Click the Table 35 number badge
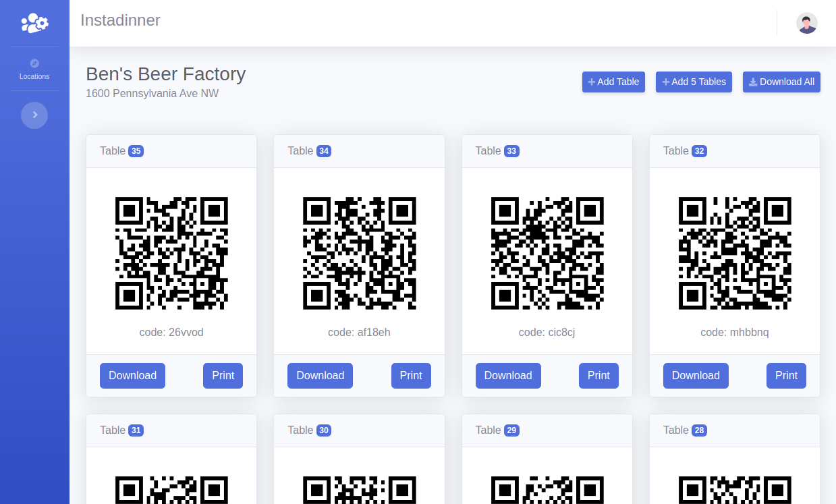The height and width of the screenshot is (504, 836). coord(136,151)
